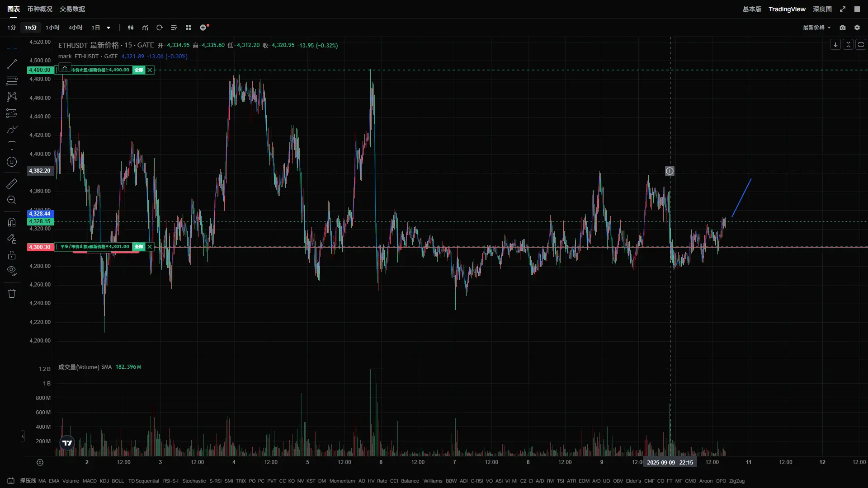Image resolution: width=868 pixels, height=488 pixels.
Task: Switch to the 图表 tab
Action: pos(14,9)
